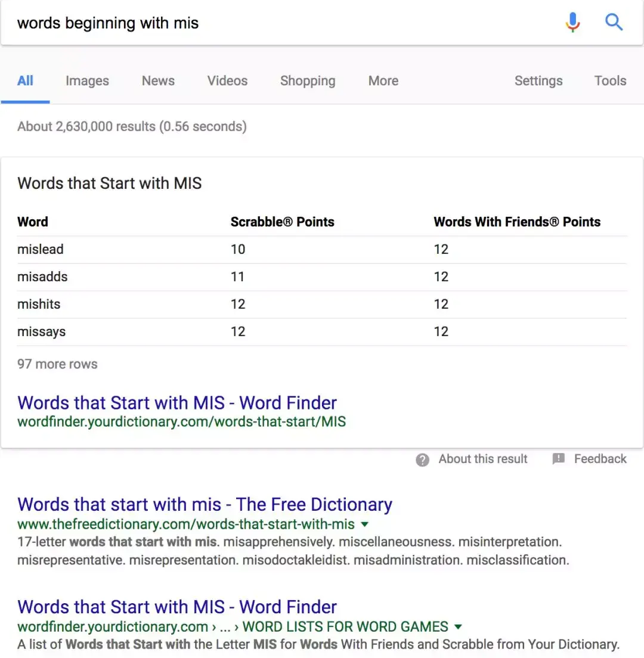
Task: Click 97 more rows to expand the table
Action: pyautogui.click(x=57, y=364)
